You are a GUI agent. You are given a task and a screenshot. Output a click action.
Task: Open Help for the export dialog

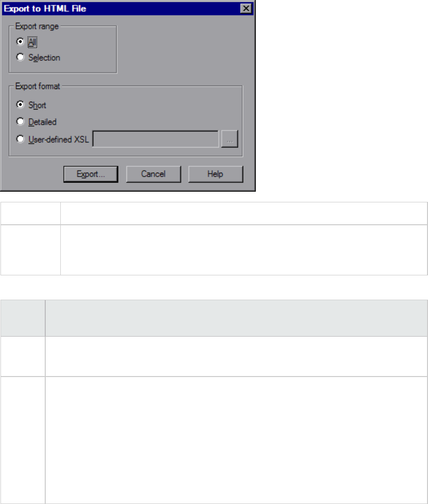215,174
